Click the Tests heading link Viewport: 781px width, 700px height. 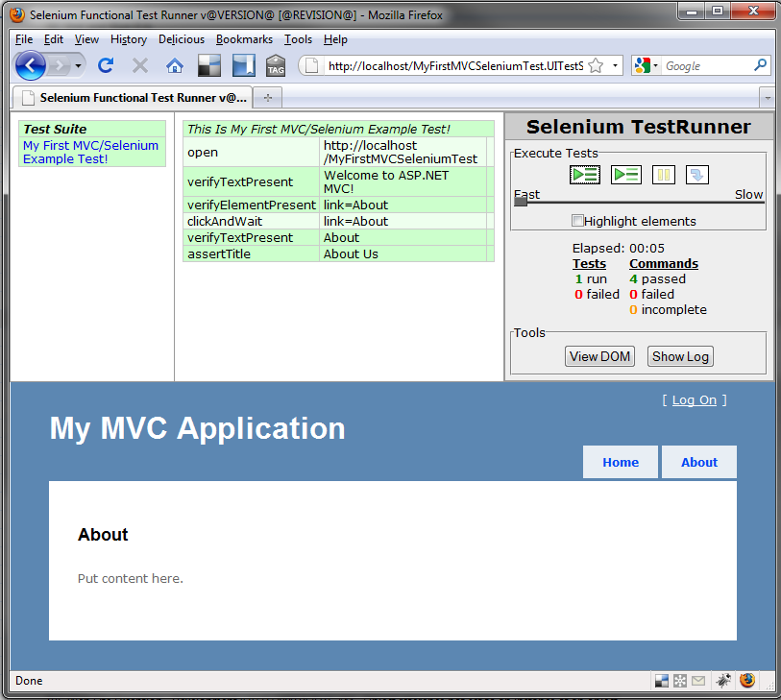tap(589, 263)
